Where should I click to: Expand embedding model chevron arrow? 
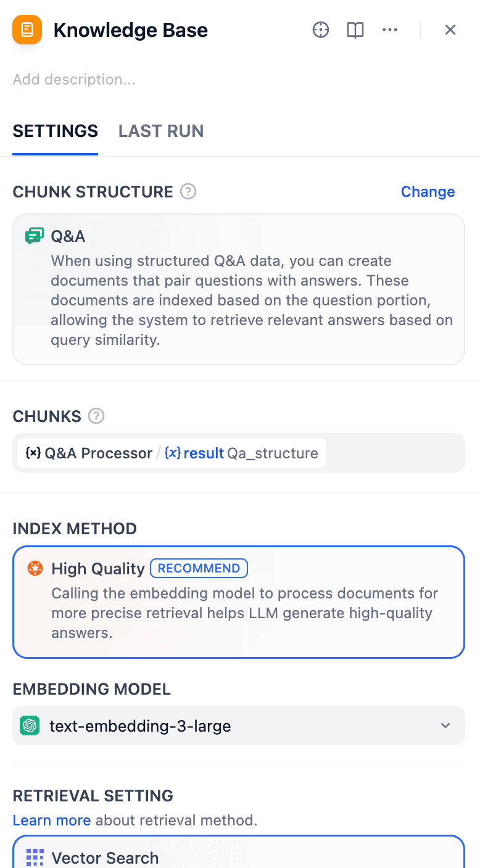pyautogui.click(x=445, y=725)
